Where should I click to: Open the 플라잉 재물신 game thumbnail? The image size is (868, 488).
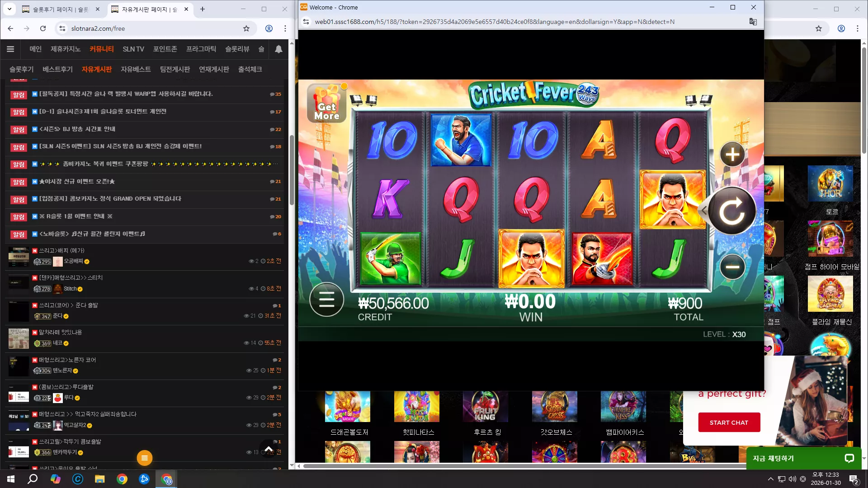[x=830, y=294]
